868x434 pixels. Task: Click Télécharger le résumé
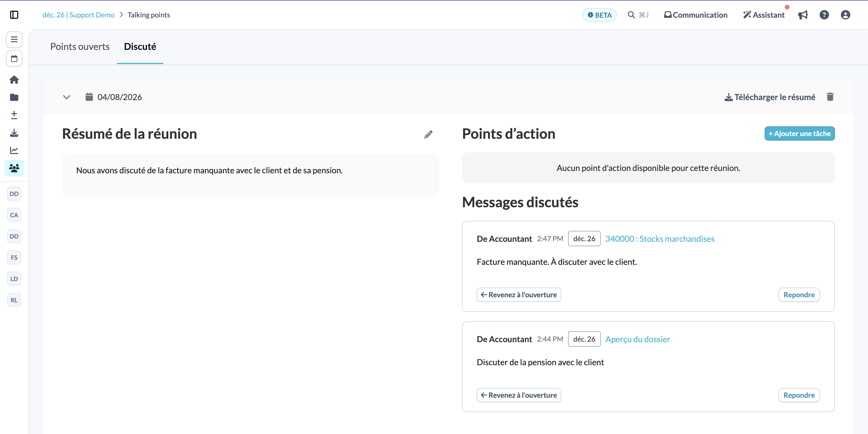coord(770,97)
